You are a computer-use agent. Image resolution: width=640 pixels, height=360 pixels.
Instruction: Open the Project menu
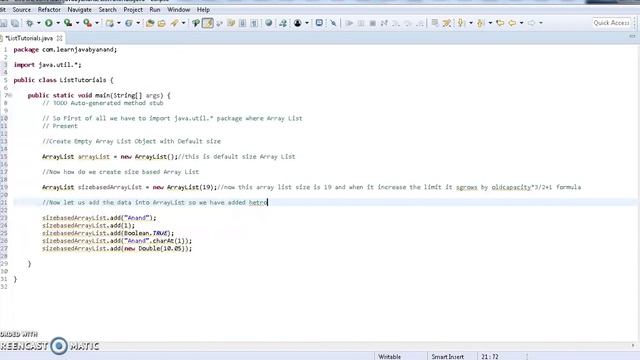(x=133, y=9)
